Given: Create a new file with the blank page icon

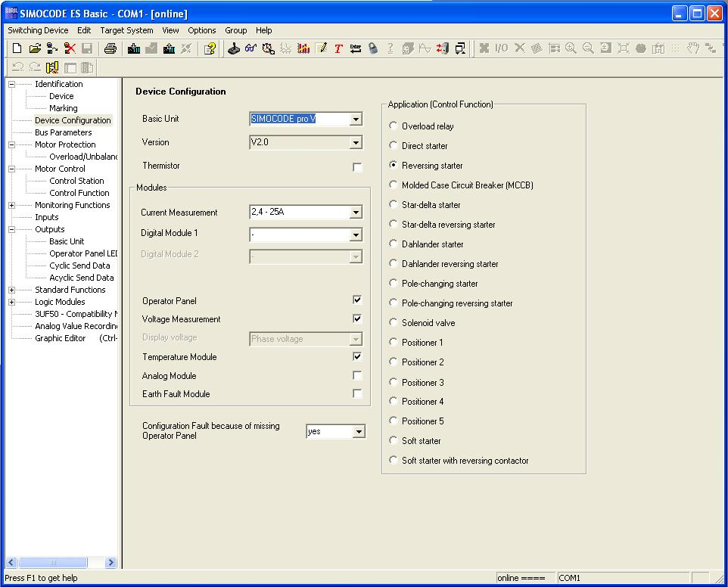Looking at the screenshot, I should pos(17,48).
